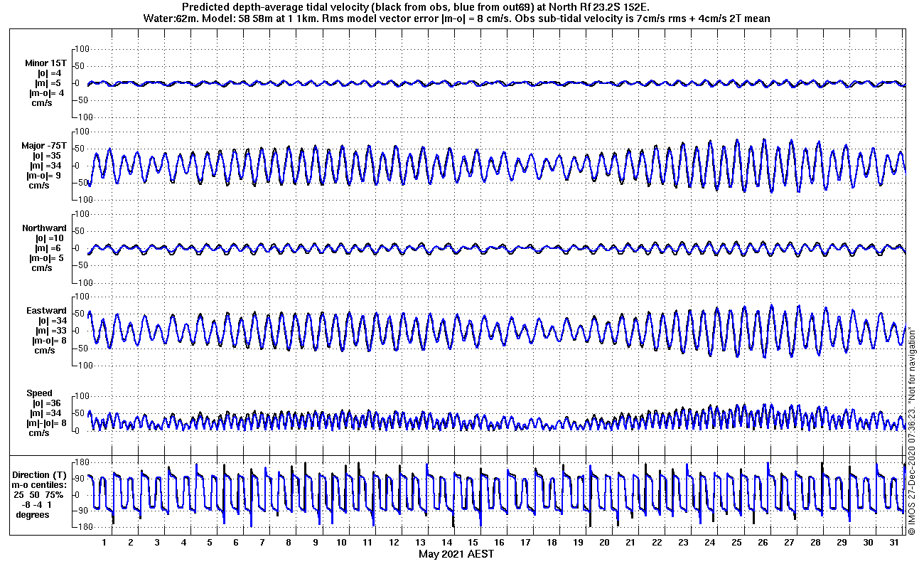
Task: Click day '8' on the date axis
Action: (x=289, y=543)
